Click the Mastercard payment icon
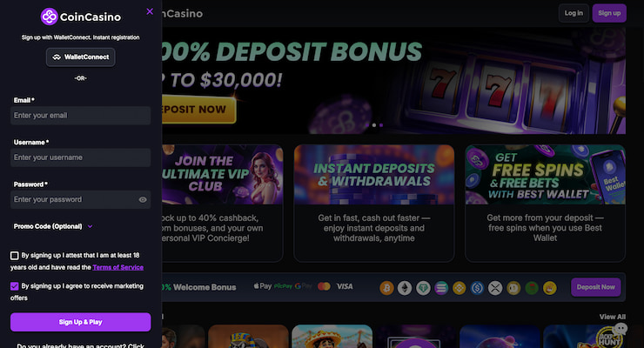This screenshot has height=348, width=644. (324, 286)
